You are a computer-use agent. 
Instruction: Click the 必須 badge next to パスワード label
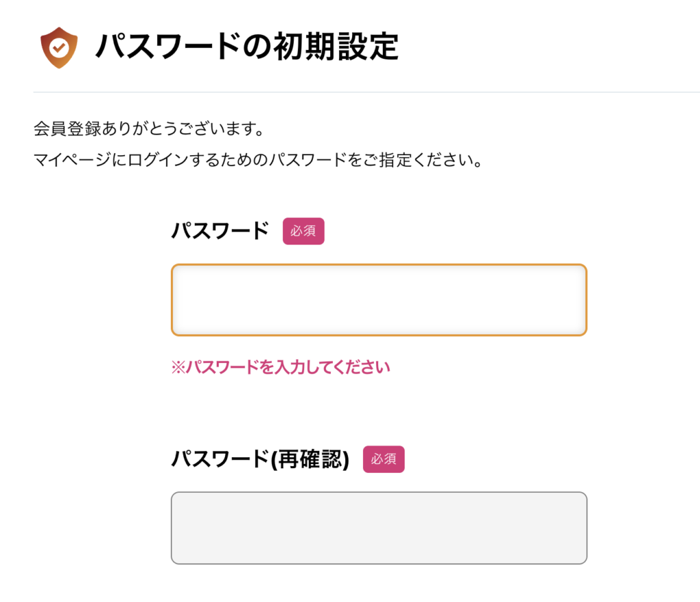click(x=304, y=231)
